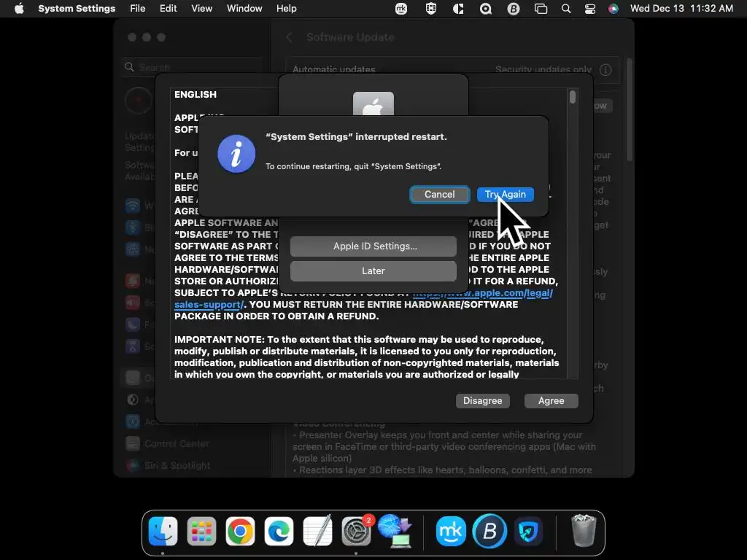The image size is (747, 560).
Task: Cancel the interrupted restart dialog
Action: tap(439, 194)
